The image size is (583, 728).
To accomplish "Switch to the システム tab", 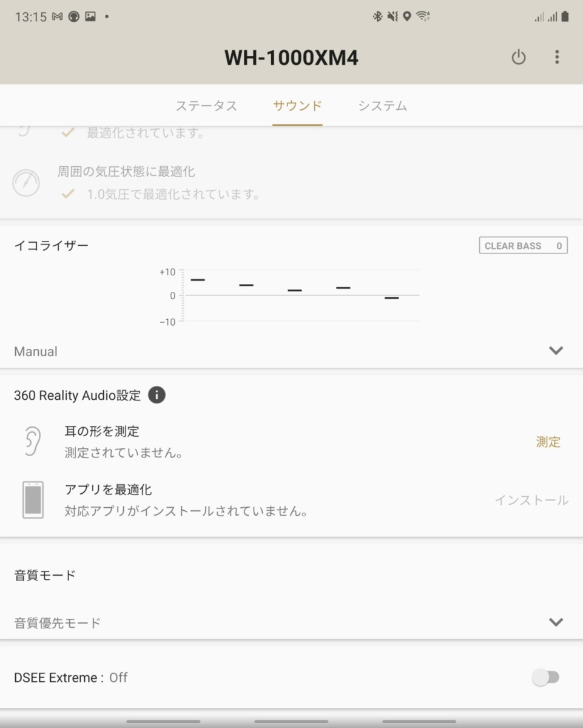I will point(382,106).
